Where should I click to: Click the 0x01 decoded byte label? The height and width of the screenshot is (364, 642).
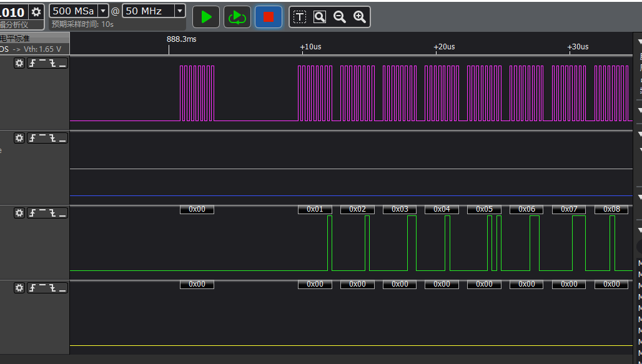pyautogui.click(x=315, y=209)
